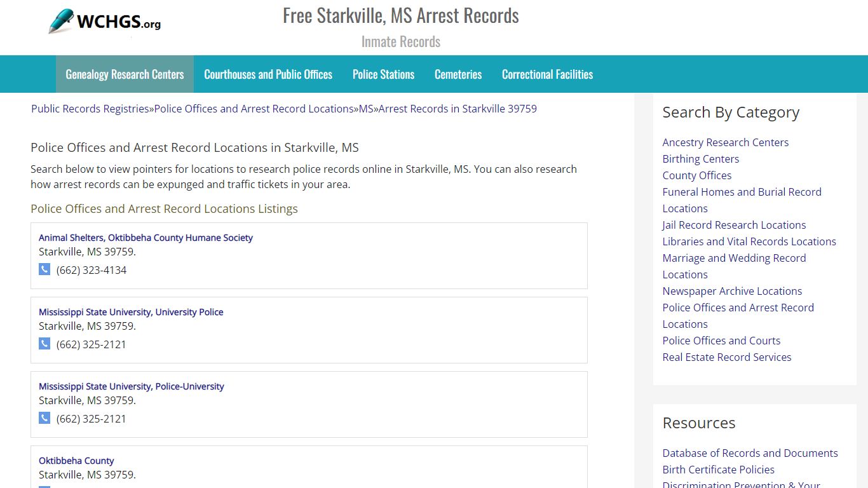Open Oktibbeha County listing
The height and width of the screenshot is (488, 868).
click(76, 461)
